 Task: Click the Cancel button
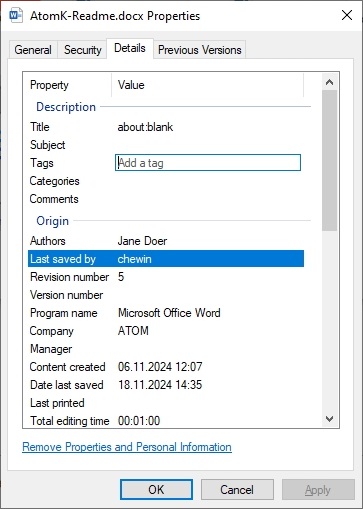[x=237, y=490]
